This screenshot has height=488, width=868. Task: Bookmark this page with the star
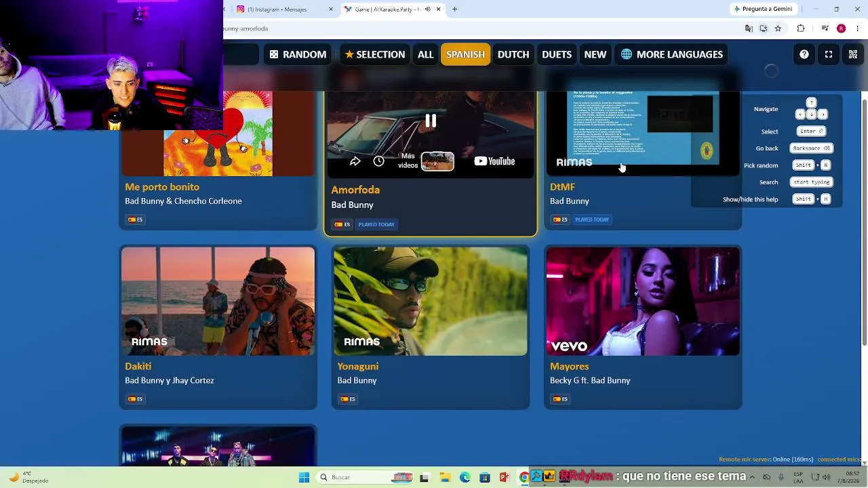tap(778, 28)
